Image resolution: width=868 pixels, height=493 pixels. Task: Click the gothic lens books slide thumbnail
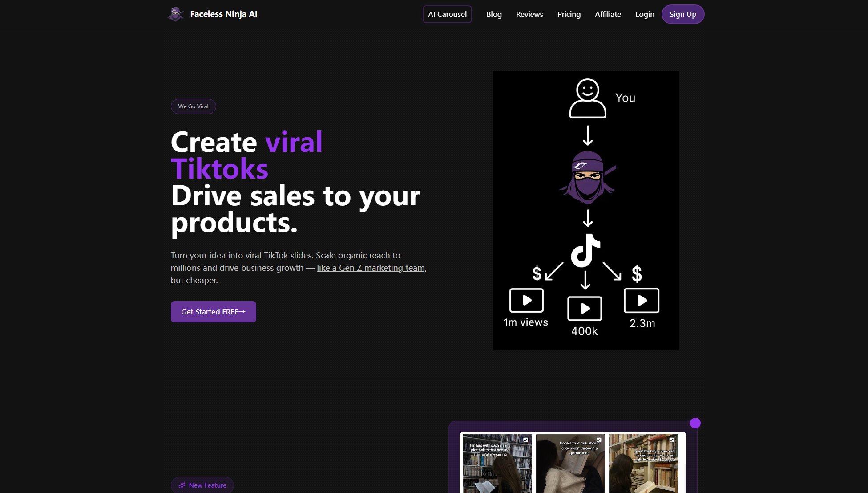tap(570, 463)
